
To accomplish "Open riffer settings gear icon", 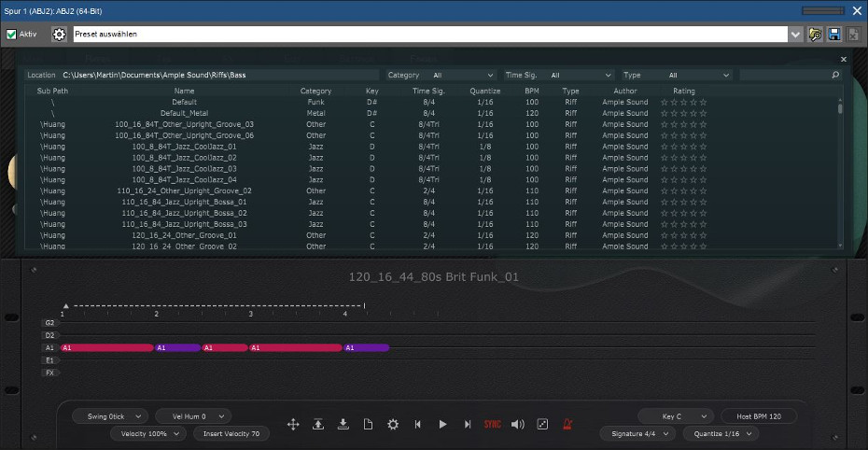I will 393,425.
